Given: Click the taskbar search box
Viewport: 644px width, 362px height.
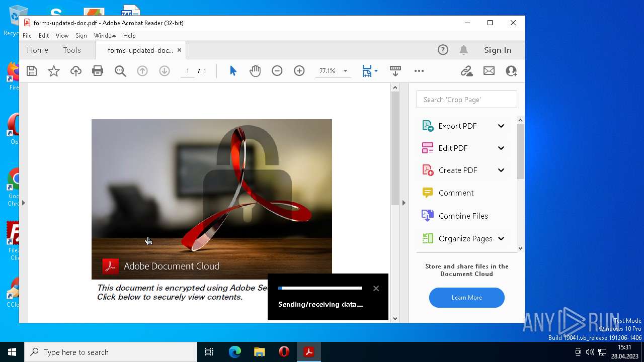Looking at the screenshot, I should click(x=111, y=352).
